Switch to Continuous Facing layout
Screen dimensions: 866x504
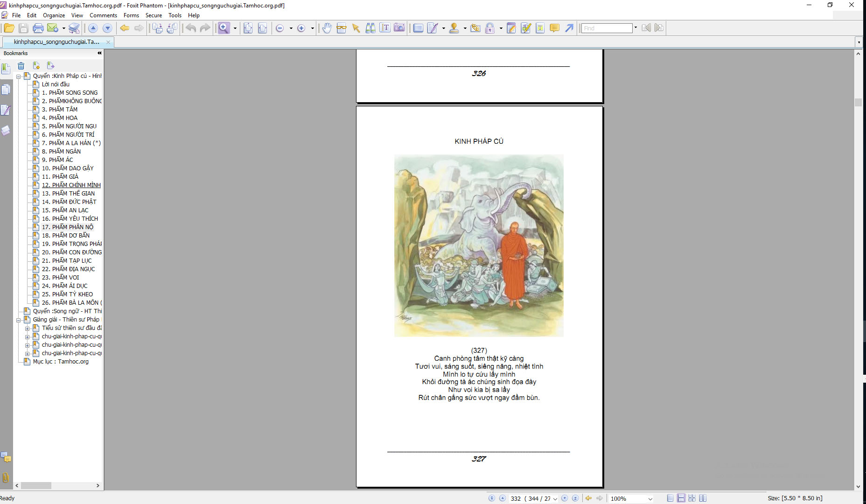[x=692, y=498]
